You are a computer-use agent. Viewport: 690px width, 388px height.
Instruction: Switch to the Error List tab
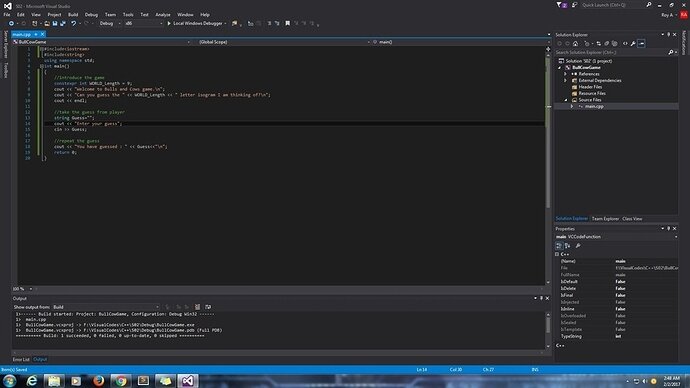point(21,359)
